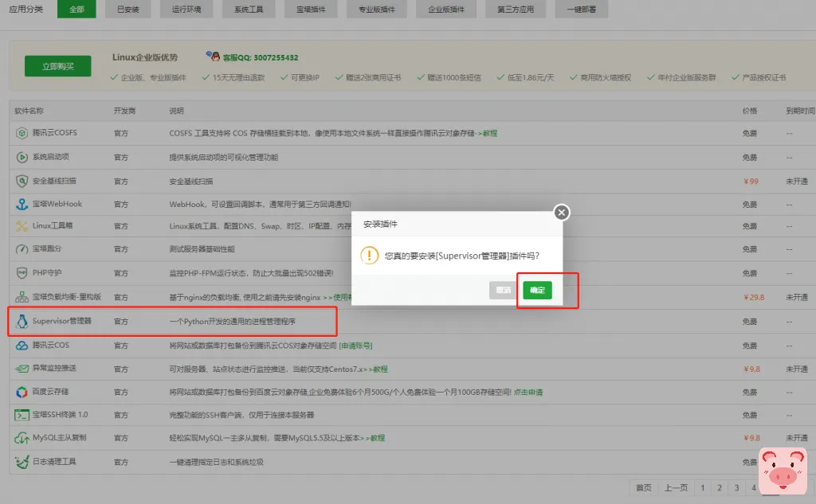Open the COSFS 教程 link
The image size is (816, 504).
click(x=490, y=133)
